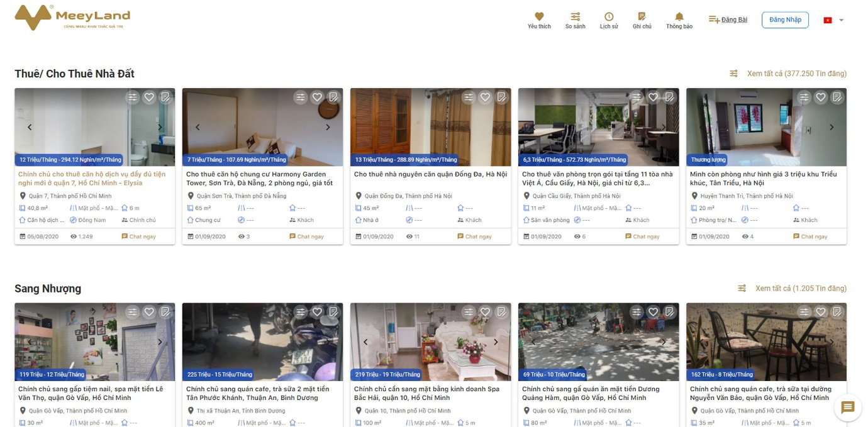
Task: Open Nguyễn Văn Bảo cafe listing title
Action: [760, 394]
